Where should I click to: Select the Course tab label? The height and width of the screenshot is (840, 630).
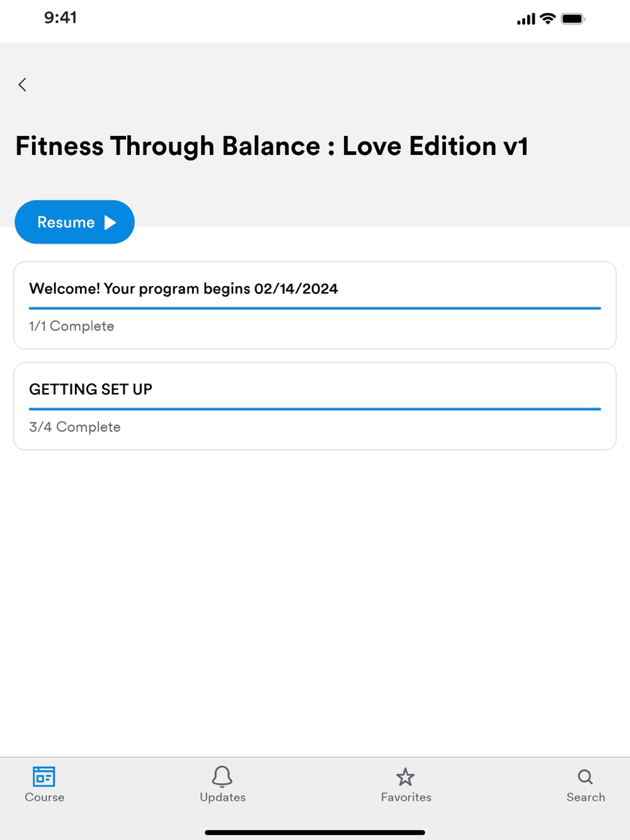[x=44, y=797]
